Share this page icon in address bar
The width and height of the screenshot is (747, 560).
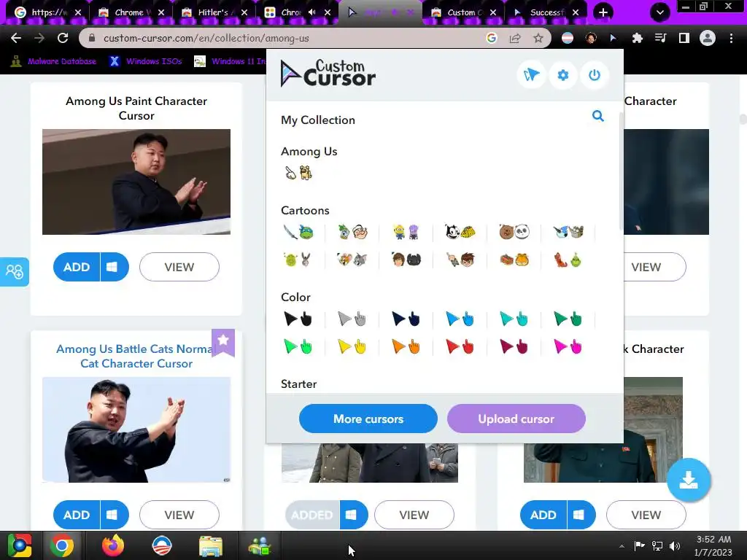coord(515,38)
